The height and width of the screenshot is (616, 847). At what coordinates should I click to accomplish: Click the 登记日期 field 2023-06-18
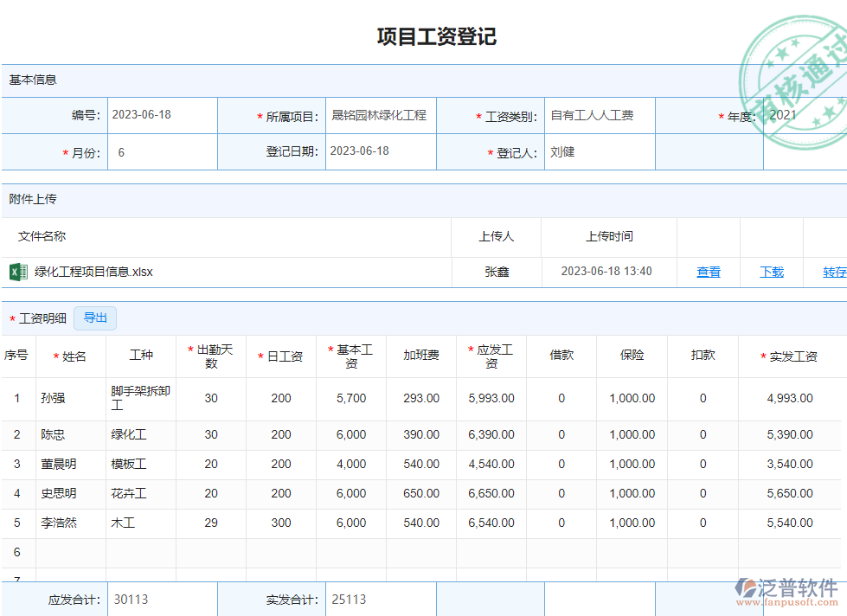coord(381,151)
